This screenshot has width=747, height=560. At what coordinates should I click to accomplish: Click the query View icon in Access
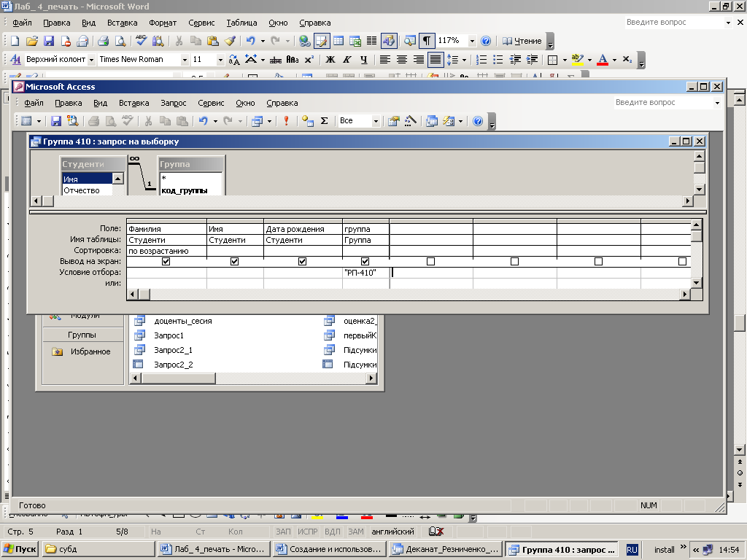pos(27,121)
